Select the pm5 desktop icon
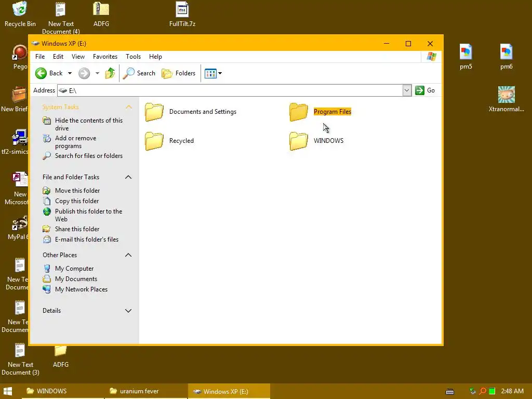Screen dimensions: 532x399 pyautogui.click(x=466, y=57)
